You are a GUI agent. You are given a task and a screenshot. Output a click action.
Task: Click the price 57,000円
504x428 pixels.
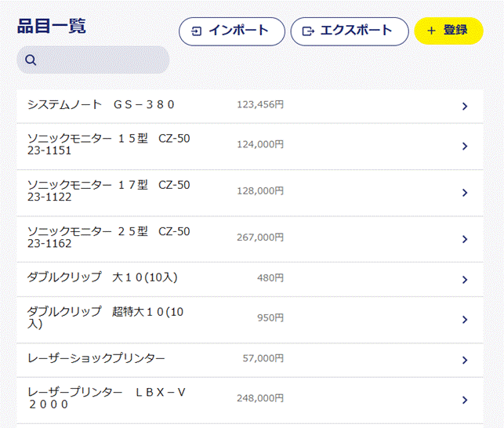click(x=263, y=358)
